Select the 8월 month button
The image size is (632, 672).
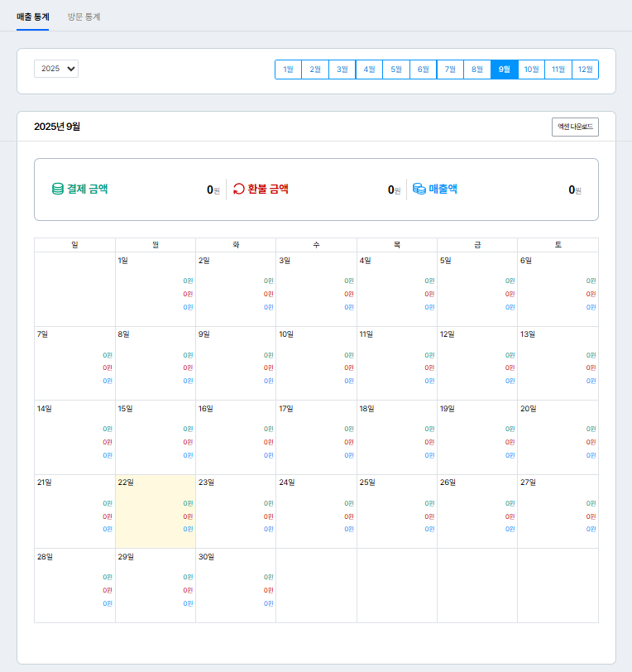pos(476,70)
